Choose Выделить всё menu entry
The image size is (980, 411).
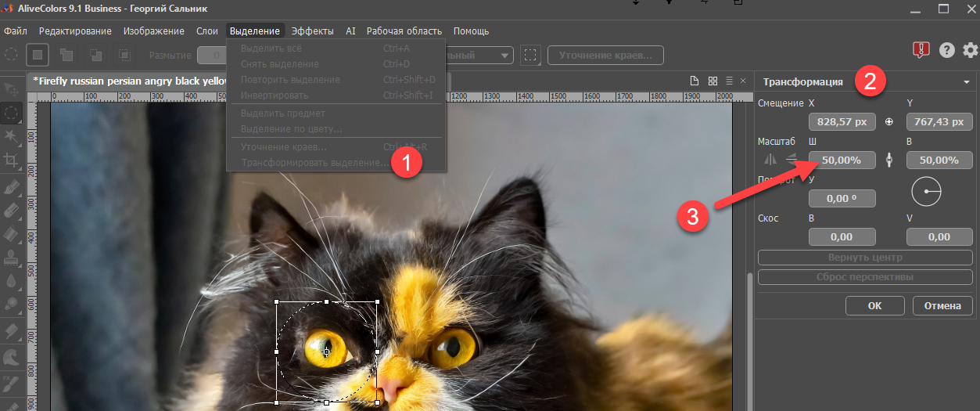(336, 49)
